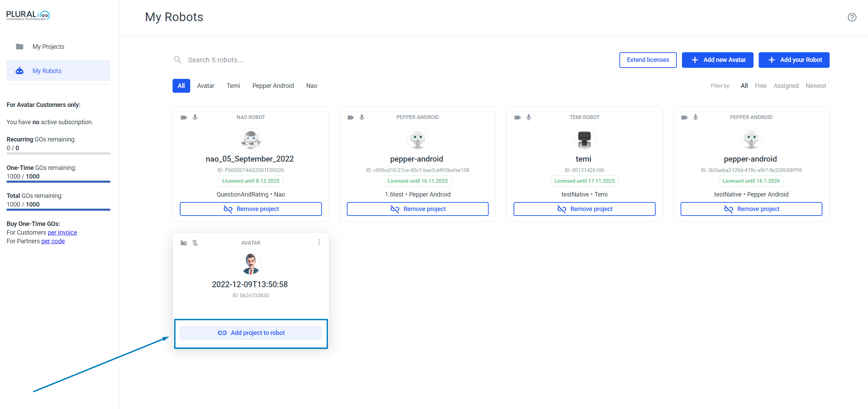Viewport: 868px width, 409px height.
Task: Click Add new Avatar button
Action: click(718, 60)
